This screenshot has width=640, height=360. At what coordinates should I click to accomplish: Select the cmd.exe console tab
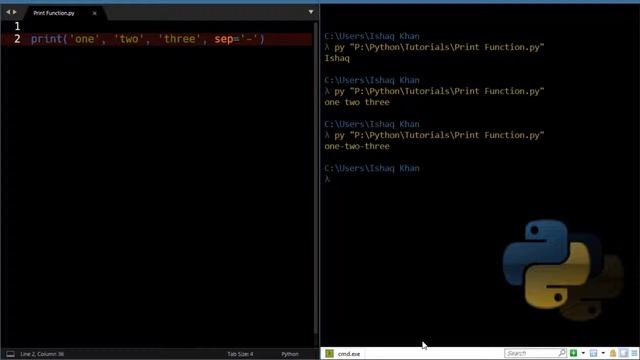click(343, 353)
